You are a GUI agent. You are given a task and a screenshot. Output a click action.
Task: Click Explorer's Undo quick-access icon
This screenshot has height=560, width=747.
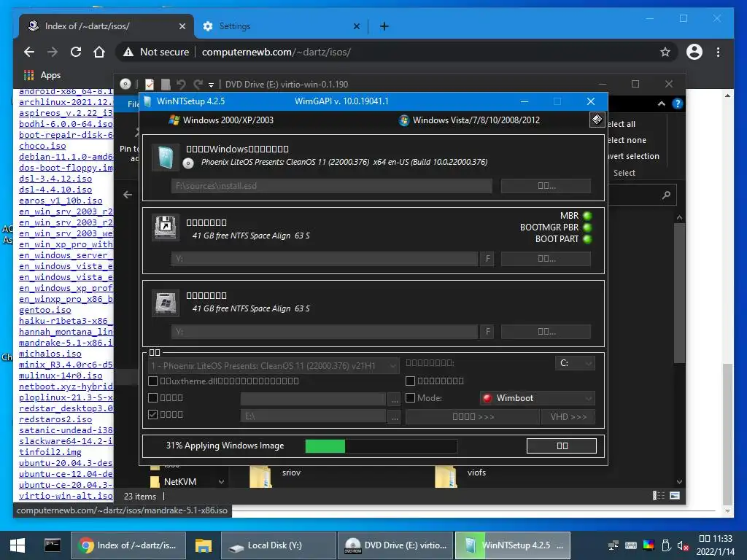click(181, 85)
